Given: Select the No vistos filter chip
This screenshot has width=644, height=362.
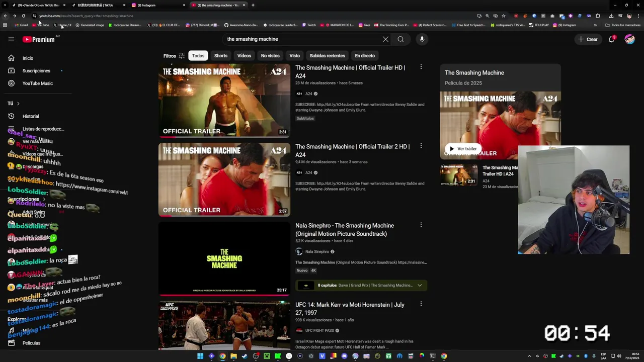Looking at the screenshot, I should click(x=270, y=56).
